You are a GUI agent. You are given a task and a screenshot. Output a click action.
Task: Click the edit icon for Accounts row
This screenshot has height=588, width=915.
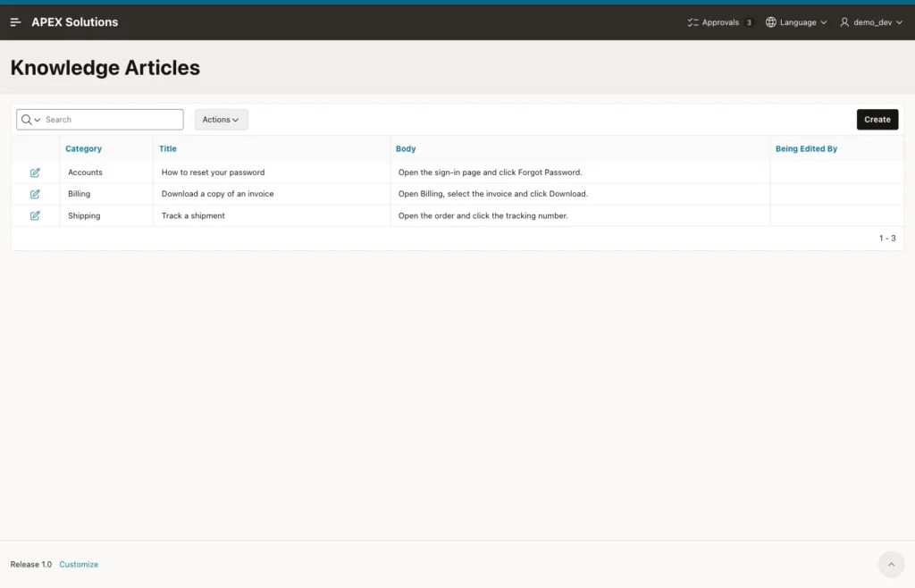[x=35, y=172]
